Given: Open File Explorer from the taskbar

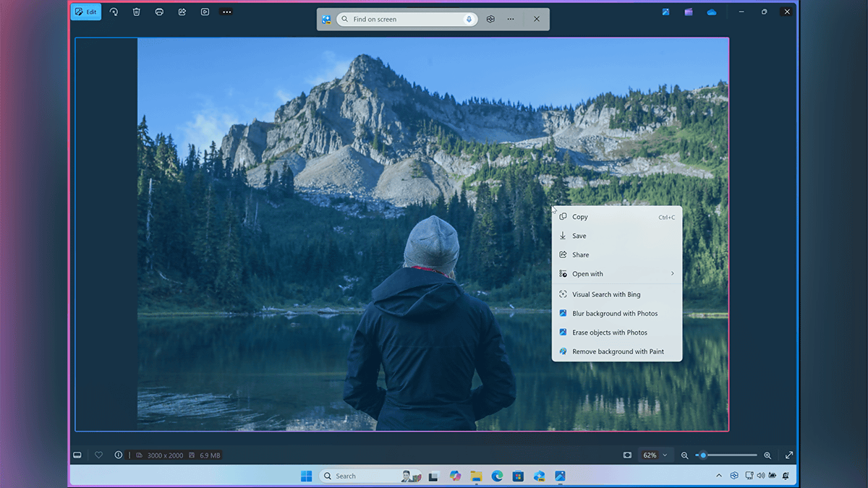Looking at the screenshot, I should [x=476, y=476].
